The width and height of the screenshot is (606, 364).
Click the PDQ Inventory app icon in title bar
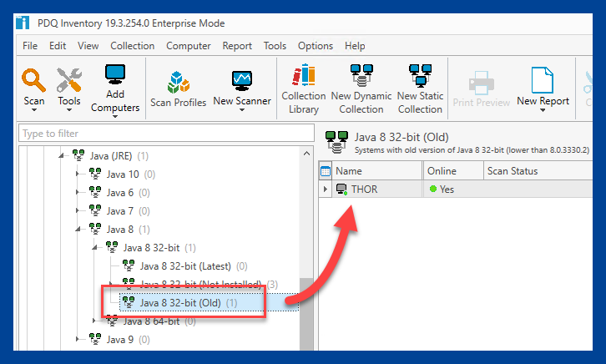pyautogui.click(x=23, y=23)
